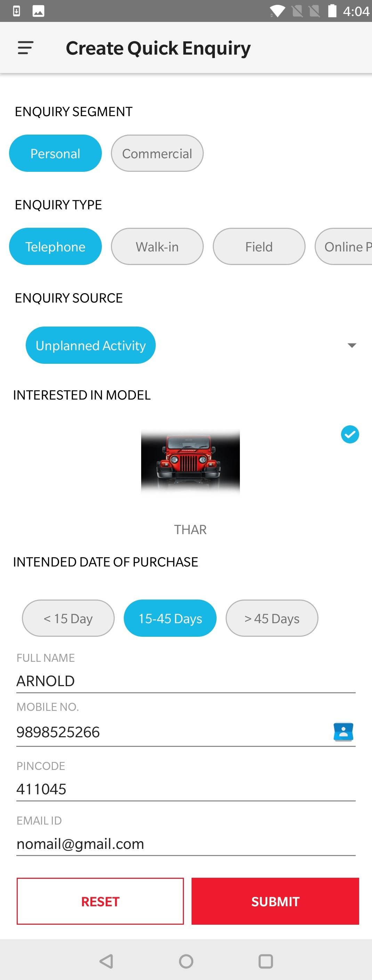Image resolution: width=372 pixels, height=980 pixels.
Task: Select less than 15 Day purchase option
Action: point(68,618)
